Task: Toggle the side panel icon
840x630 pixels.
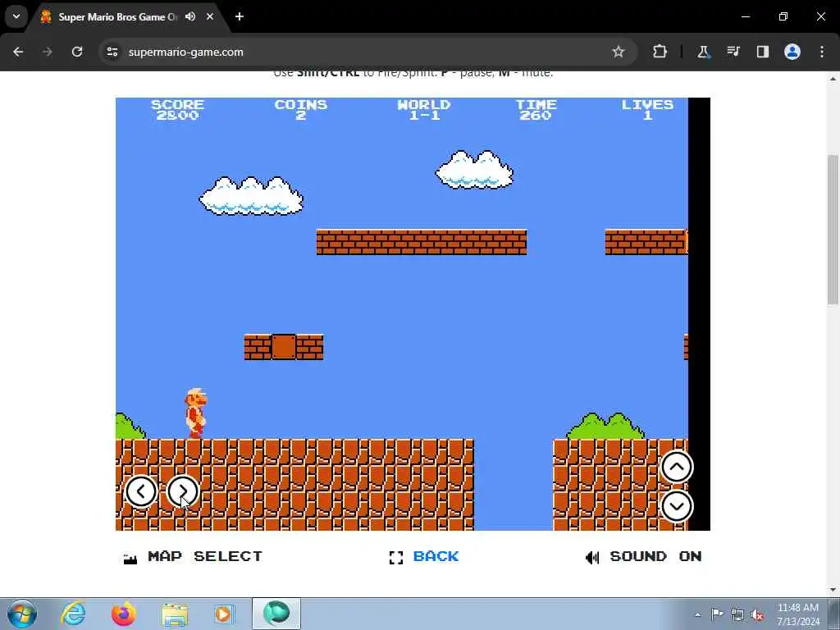Action: pyautogui.click(x=762, y=52)
